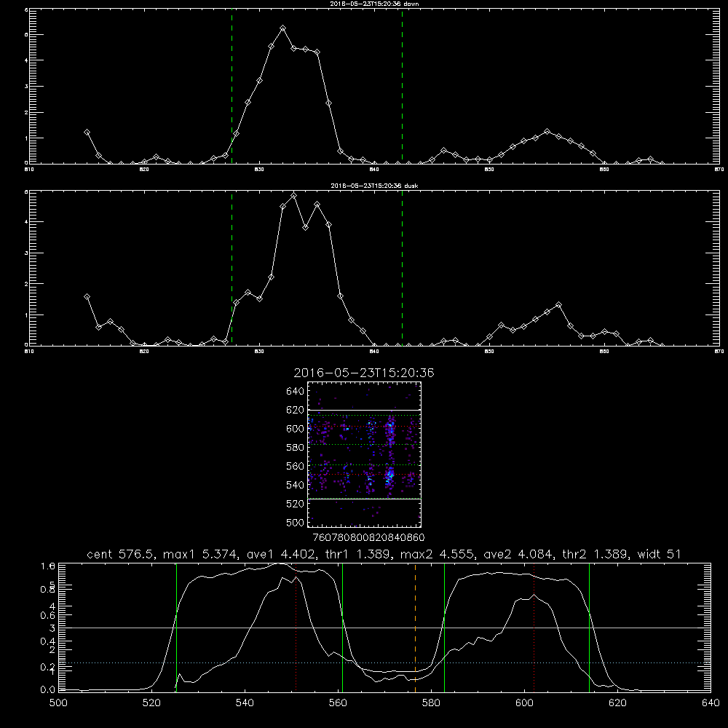The image size is (728, 728).
Task: Click the first diamond data point of the dawn curve
Action: [87, 132]
